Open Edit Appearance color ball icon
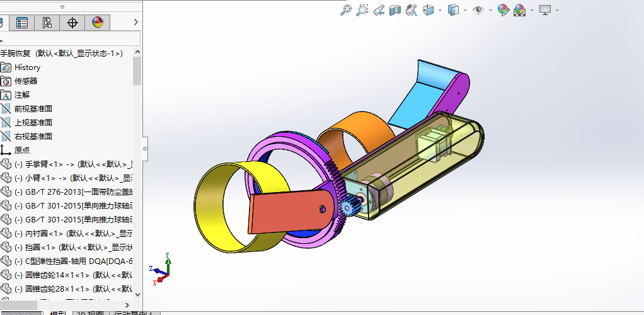Viewport: 644px width, 315px height. [503, 10]
